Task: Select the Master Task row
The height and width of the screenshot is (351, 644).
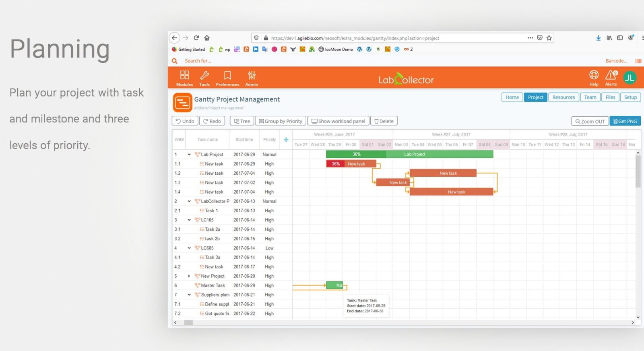Action: 232,285
